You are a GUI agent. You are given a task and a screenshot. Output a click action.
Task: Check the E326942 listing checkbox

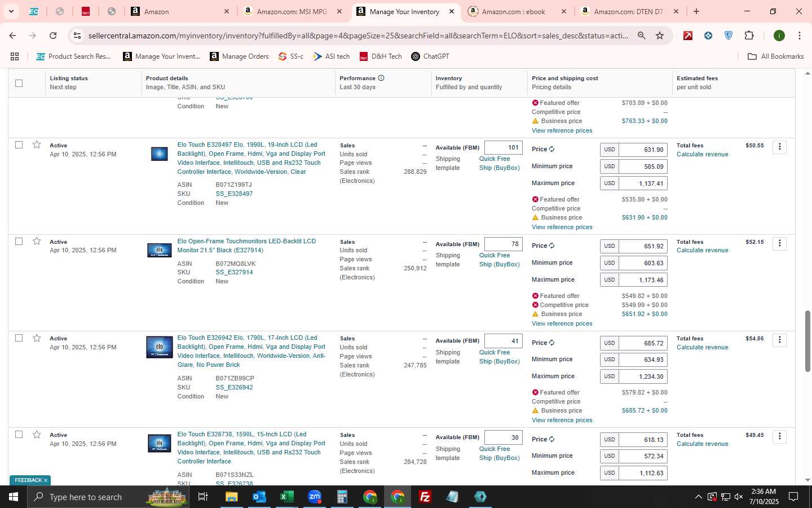[19, 338]
